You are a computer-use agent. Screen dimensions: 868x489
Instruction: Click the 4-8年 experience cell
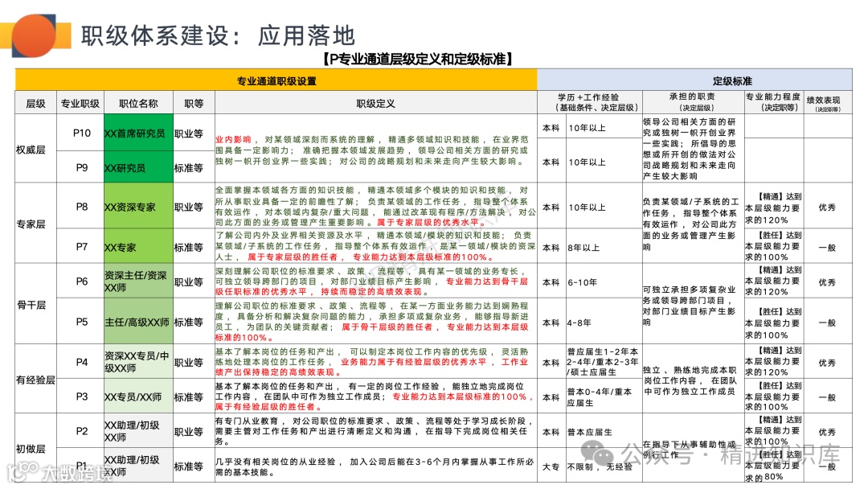click(x=604, y=323)
